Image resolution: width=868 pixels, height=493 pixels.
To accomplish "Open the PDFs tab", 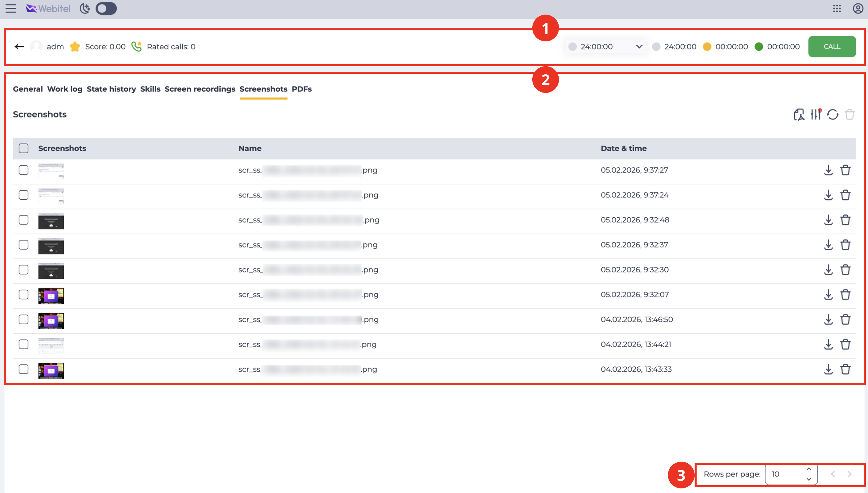I will (302, 89).
